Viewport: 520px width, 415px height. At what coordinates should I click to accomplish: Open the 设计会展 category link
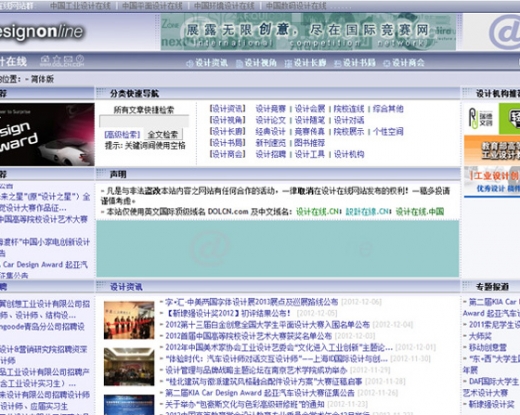[x=310, y=109]
